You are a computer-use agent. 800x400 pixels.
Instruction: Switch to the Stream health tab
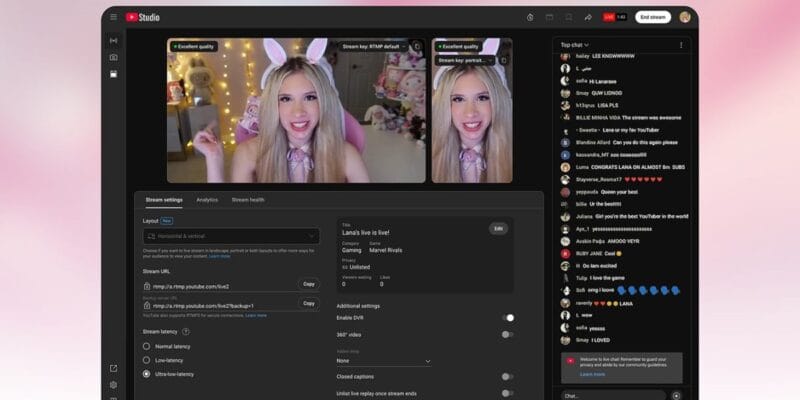coord(248,200)
